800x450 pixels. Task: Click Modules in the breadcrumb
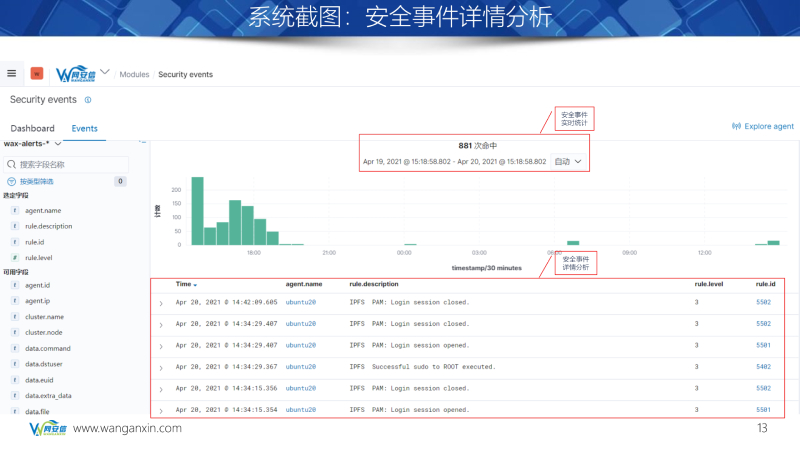pyautogui.click(x=134, y=74)
